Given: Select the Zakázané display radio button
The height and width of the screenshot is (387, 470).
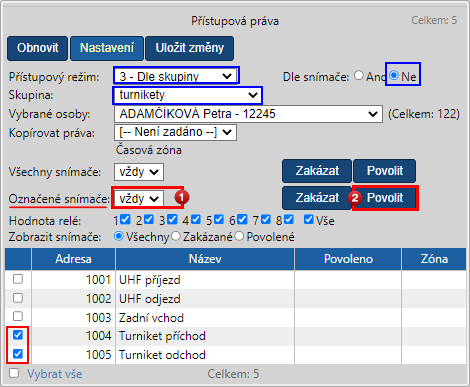Looking at the screenshot, I should 176,236.
